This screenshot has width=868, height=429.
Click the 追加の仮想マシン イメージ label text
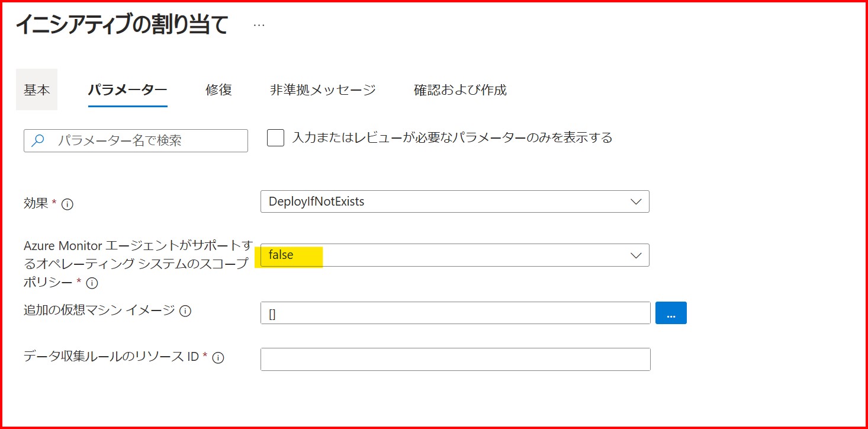pyautogui.click(x=99, y=310)
